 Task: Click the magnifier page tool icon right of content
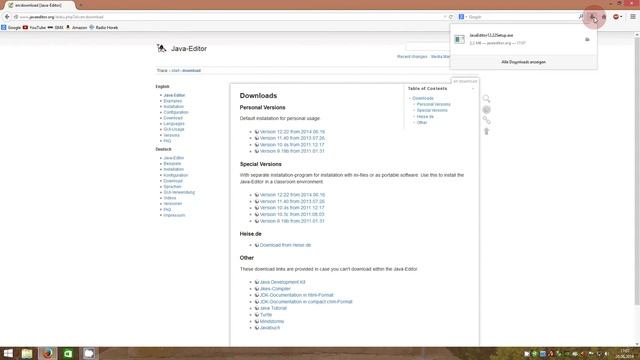pyautogui.click(x=486, y=99)
